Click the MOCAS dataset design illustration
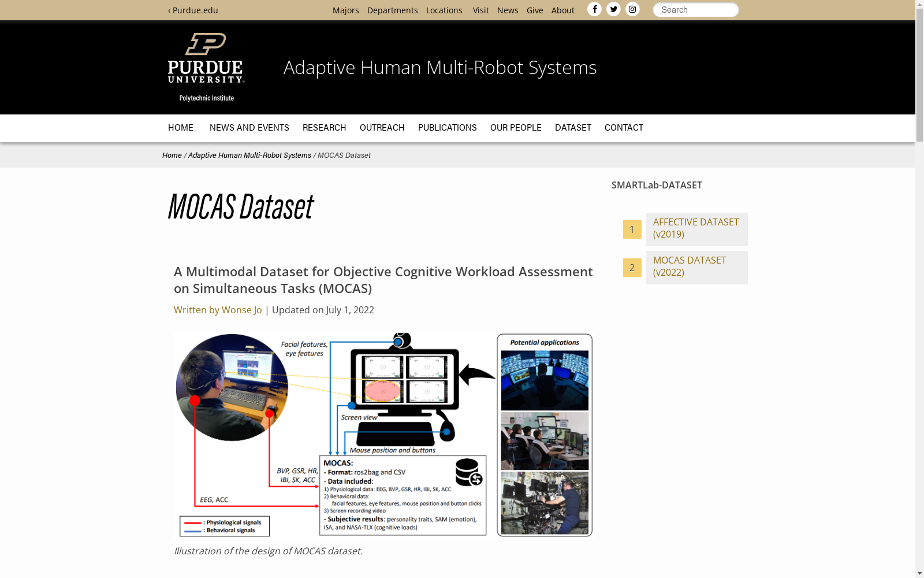Viewport: 924px width, 578px height. pyautogui.click(x=383, y=435)
